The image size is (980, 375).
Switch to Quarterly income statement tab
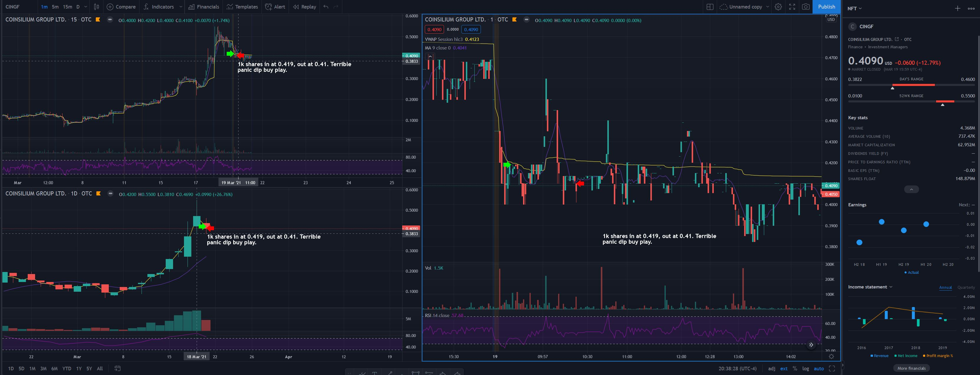[966, 287]
